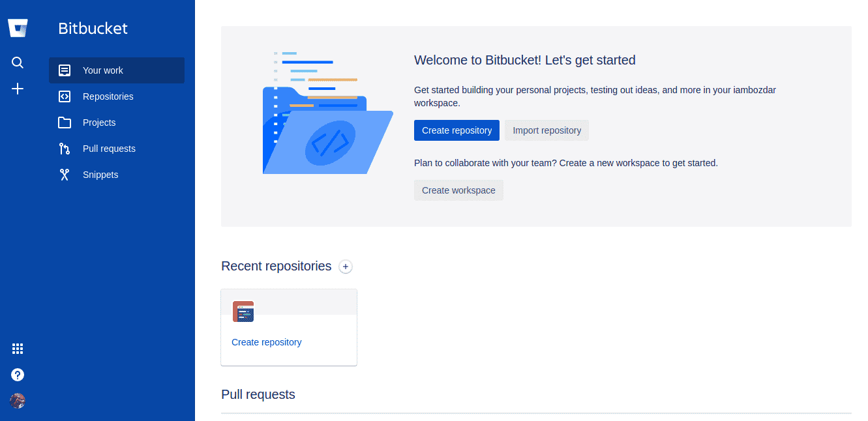Screen dimensions: 868x421
Task: Open the app switcher grid icon
Action: click(18, 349)
